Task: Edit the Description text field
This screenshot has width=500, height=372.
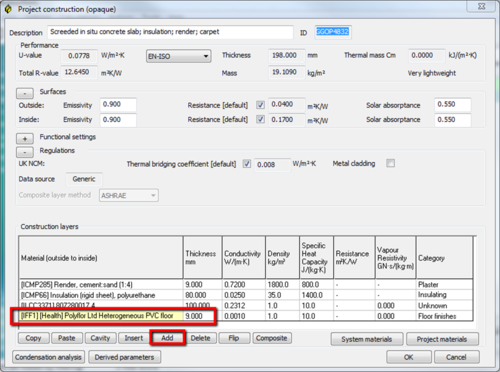Action: point(170,32)
